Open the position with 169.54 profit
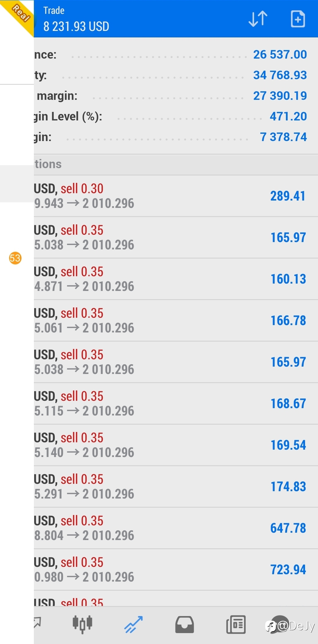The width and height of the screenshot is (318, 644). [x=176, y=445]
